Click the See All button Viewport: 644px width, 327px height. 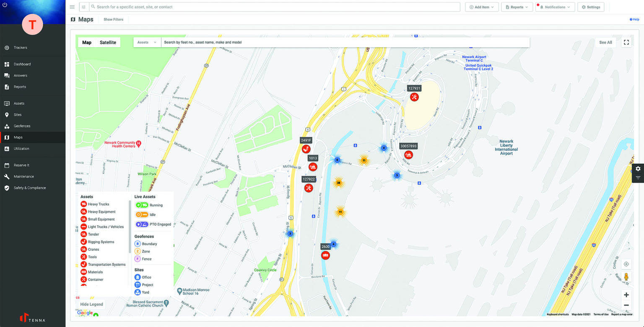605,42
